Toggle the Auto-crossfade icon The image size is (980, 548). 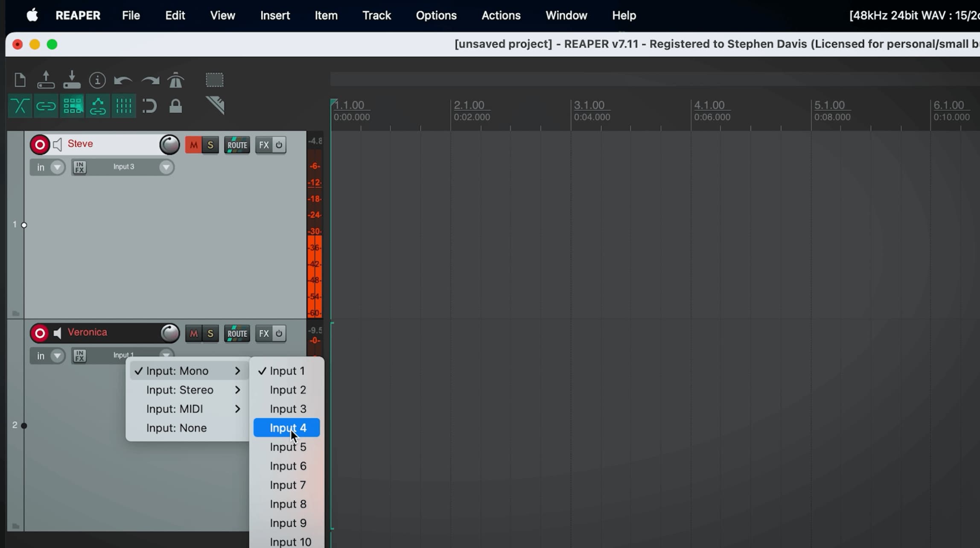[20, 106]
